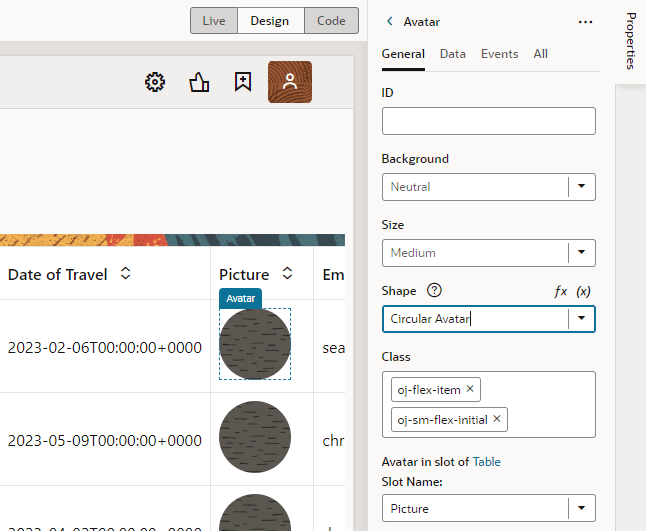Remove the oj-flex-item class chip

470,388
